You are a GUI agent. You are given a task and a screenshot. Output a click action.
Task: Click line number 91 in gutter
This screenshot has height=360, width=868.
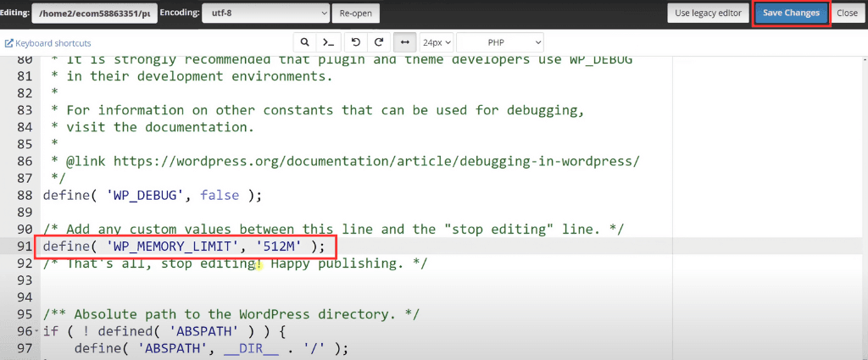click(25, 246)
